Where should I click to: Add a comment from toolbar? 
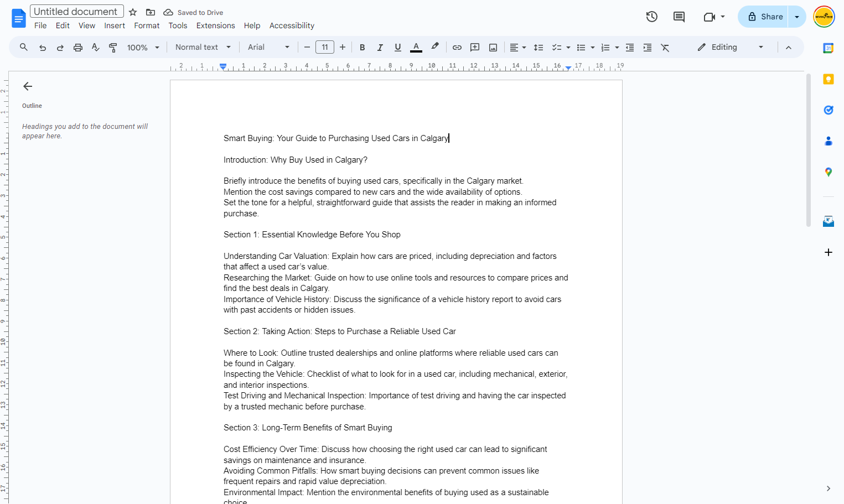coord(475,48)
